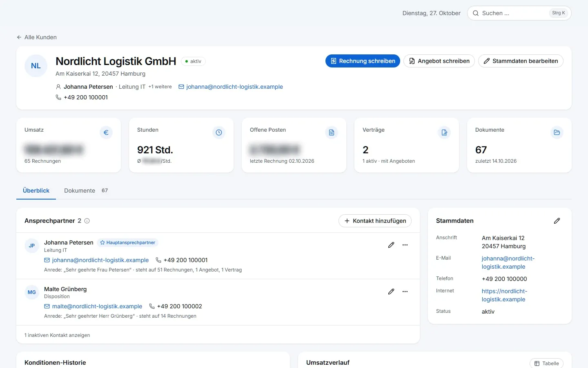Click E-Mail address in Stammdaten panel
This screenshot has height=368, width=588.
tap(508, 263)
